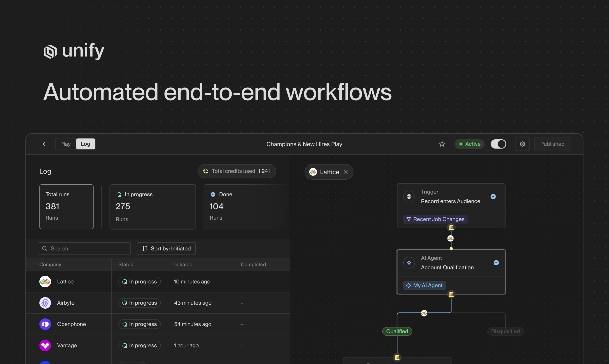This screenshot has height=364, width=609.
Task: Click the Published button
Action: point(552,144)
